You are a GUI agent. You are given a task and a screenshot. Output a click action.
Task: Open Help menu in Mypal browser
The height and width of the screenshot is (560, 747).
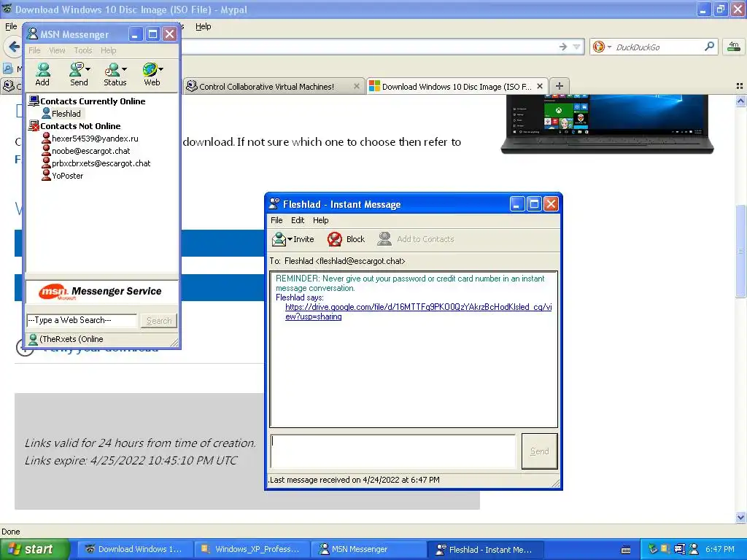pos(203,27)
